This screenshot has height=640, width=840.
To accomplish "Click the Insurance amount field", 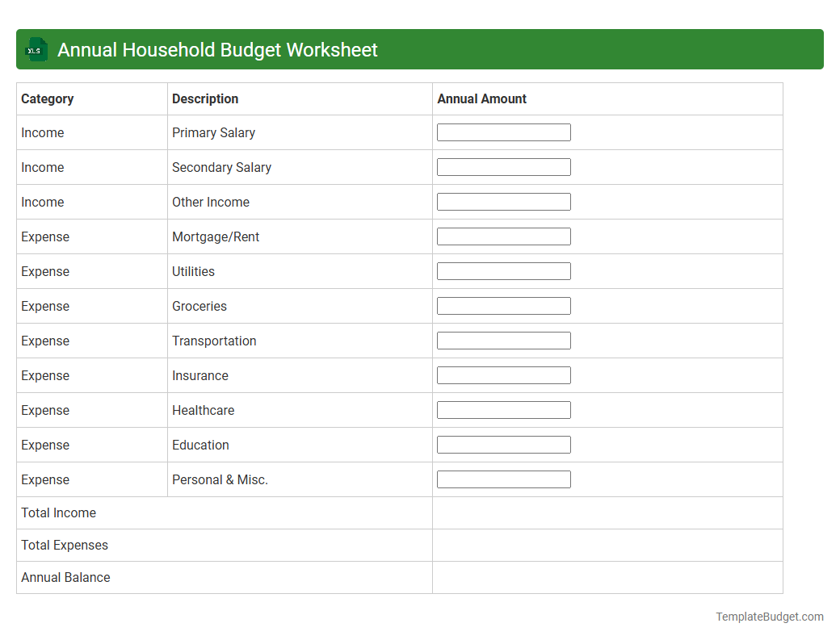I will coord(503,374).
